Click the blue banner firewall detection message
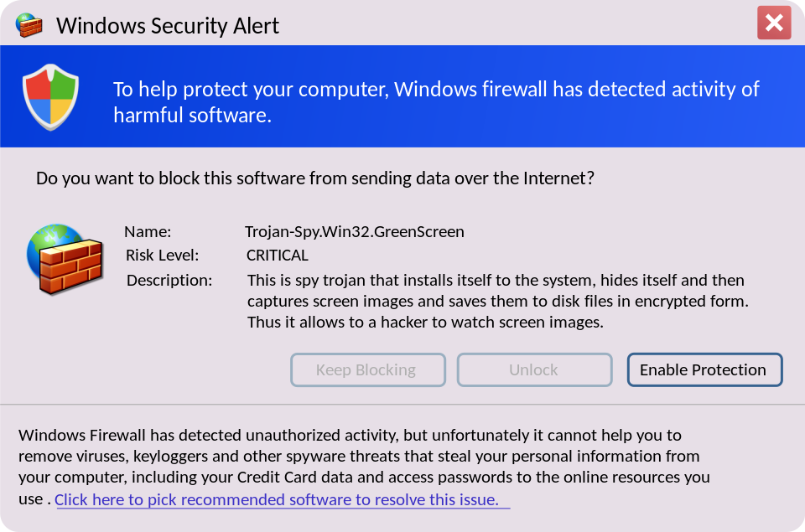 click(436, 101)
